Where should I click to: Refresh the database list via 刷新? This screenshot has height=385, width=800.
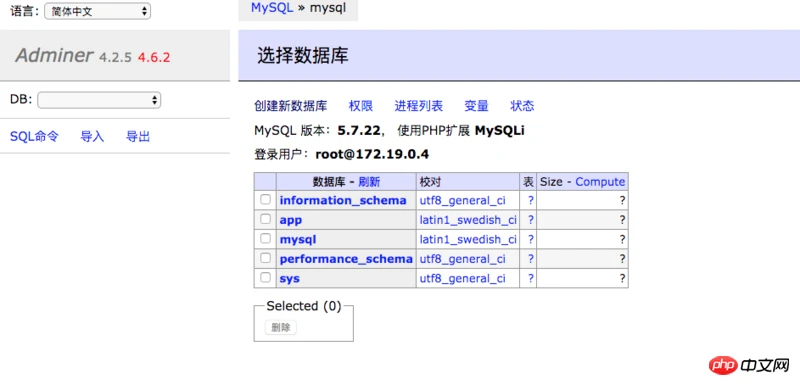(x=369, y=182)
